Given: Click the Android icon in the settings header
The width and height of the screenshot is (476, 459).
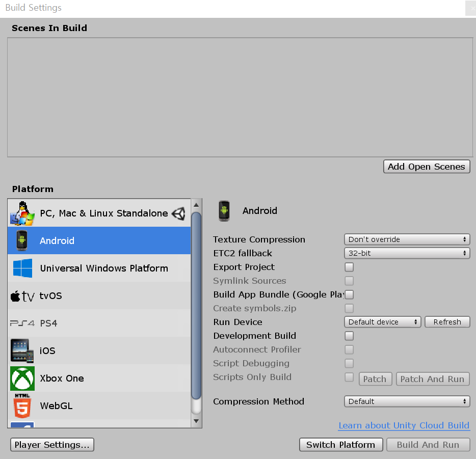Looking at the screenshot, I should [224, 211].
